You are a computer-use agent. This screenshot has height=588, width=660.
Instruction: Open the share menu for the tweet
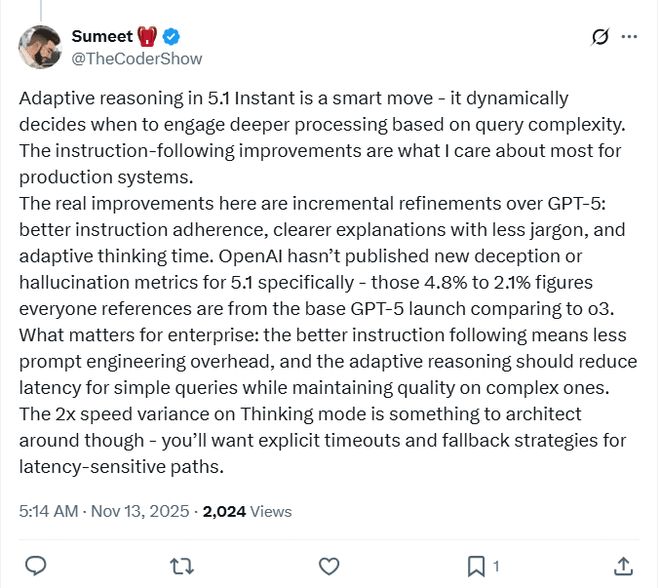[x=622, y=566]
